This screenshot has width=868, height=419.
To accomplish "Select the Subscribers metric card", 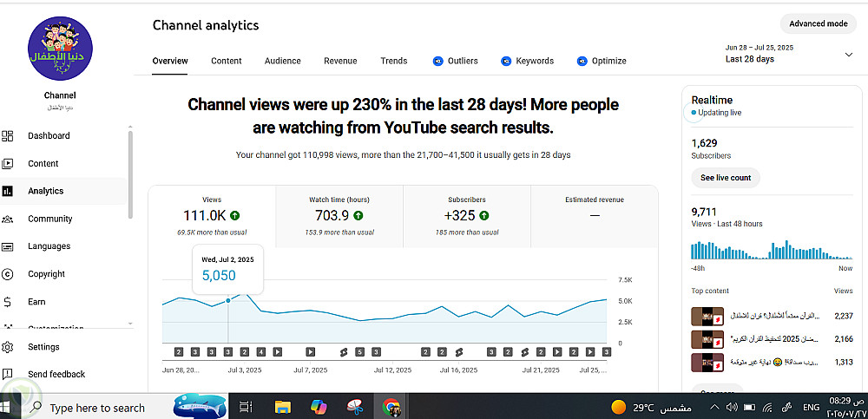I will (467, 214).
